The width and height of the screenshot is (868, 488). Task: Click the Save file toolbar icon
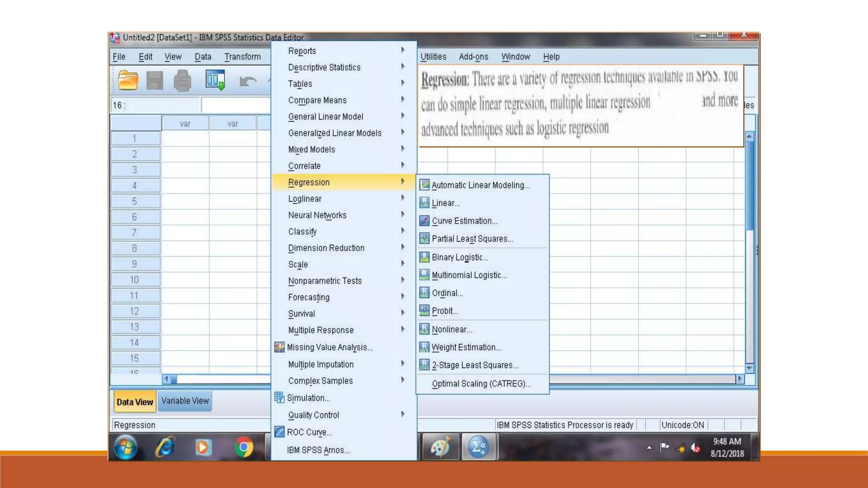(155, 80)
